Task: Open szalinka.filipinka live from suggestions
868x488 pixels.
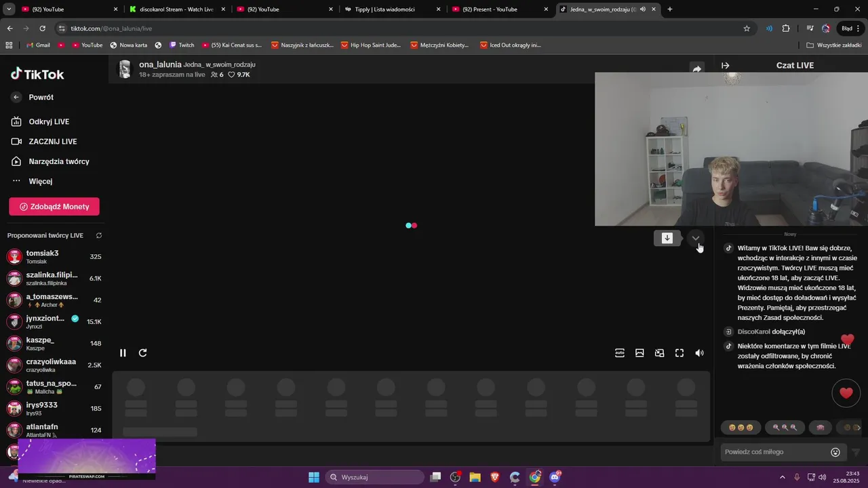Action: click(54, 279)
